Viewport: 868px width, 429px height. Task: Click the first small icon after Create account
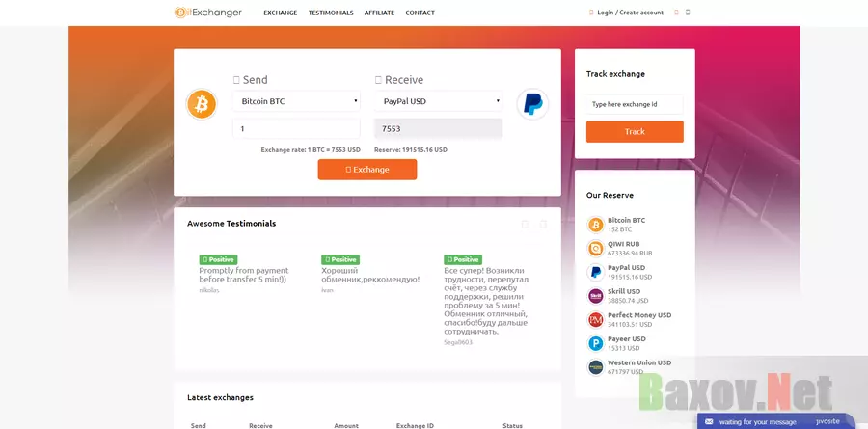pyautogui.click(x=676, y=13)
